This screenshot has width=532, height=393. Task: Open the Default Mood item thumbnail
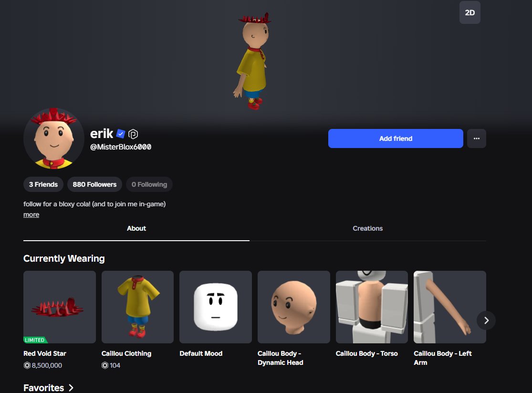point(216,307)
